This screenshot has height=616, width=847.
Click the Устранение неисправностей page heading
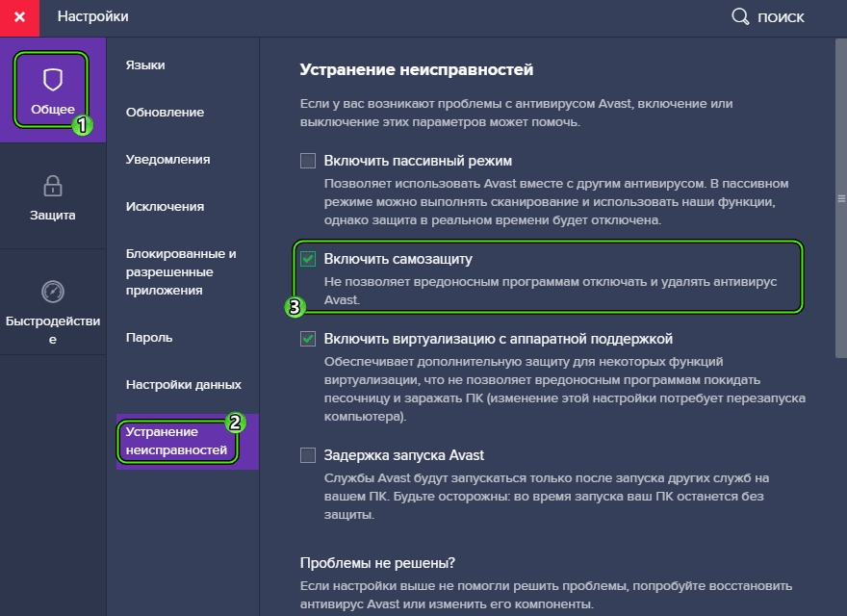(x=417, y=69)
